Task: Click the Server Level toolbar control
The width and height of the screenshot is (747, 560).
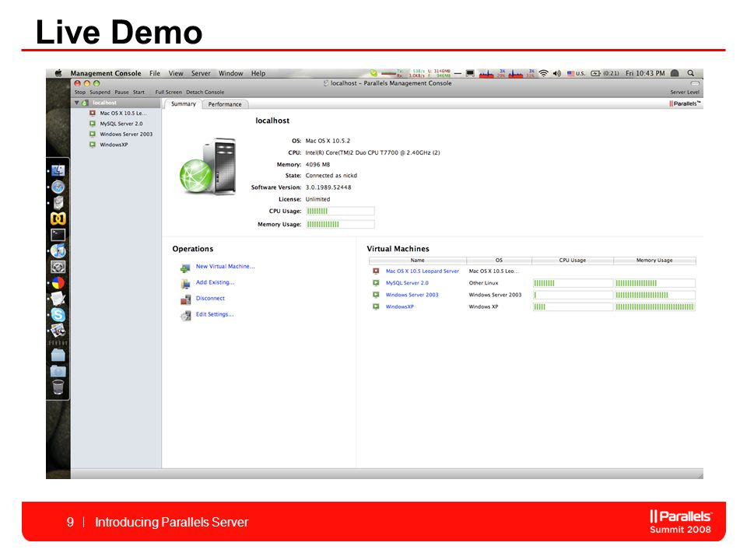Action: pos(685,93)
